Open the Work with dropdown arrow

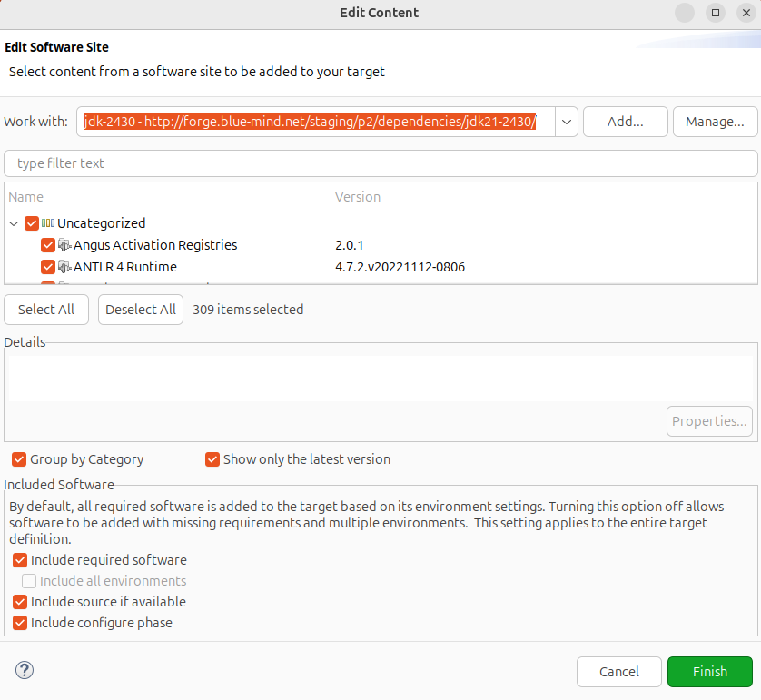click(567, 122)
